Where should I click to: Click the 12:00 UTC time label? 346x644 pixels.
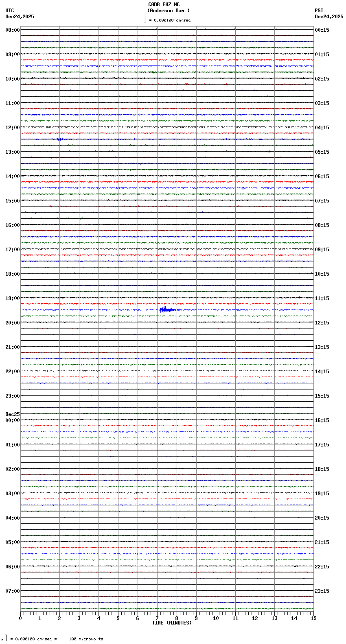point(13,128)
